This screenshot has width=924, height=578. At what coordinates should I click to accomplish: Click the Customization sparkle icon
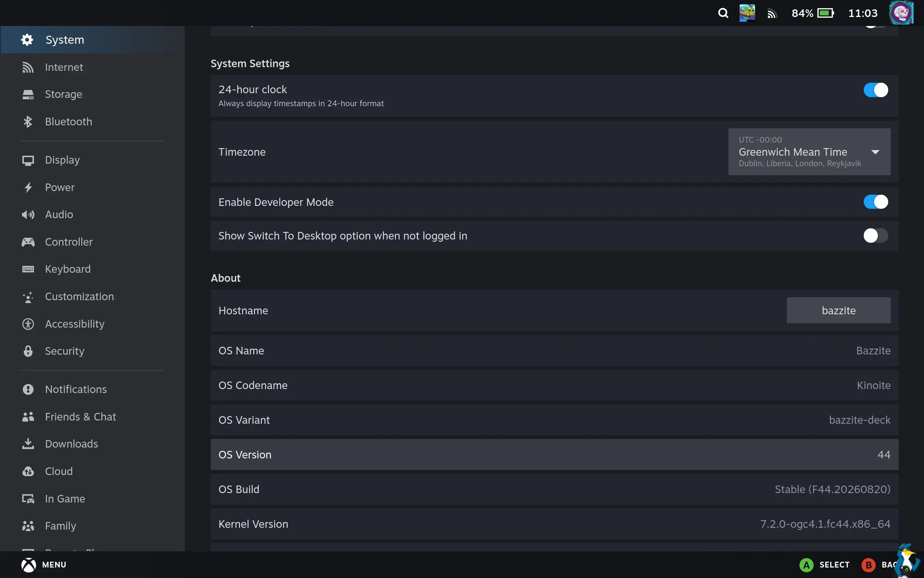coord(28,297)
